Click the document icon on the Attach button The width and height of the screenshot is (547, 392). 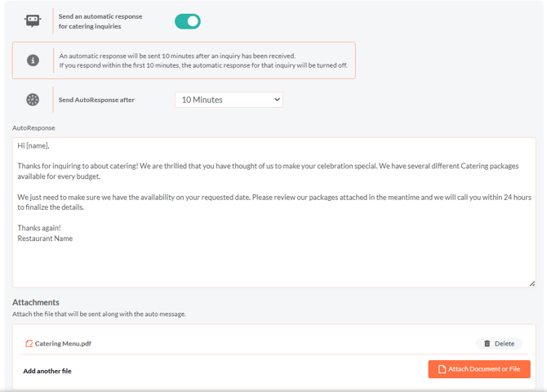[x=442, y=369]
